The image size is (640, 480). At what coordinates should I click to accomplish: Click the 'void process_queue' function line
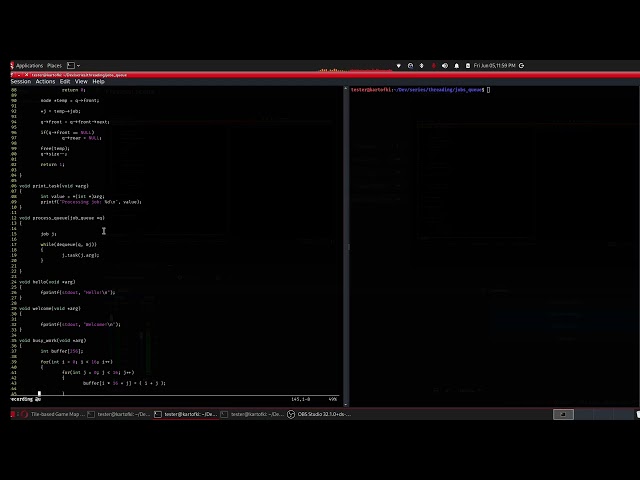point(62,218)
